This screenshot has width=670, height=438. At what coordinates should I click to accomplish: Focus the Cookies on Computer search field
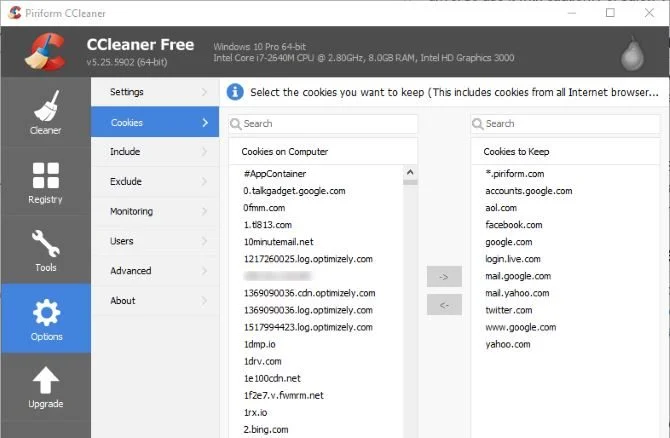click(323, 124)
